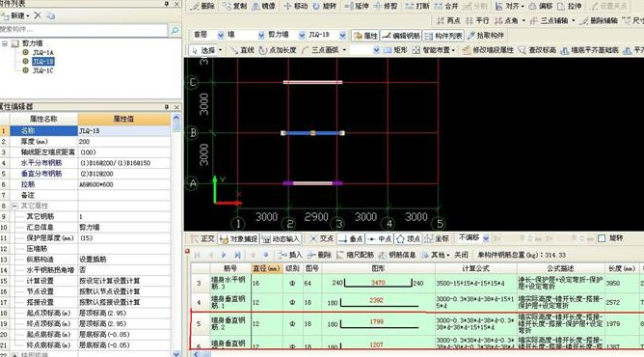Screen dimensions: 644x357
Task: Click the 厚度 value field showing 200
Action: [x=124, y=141]
